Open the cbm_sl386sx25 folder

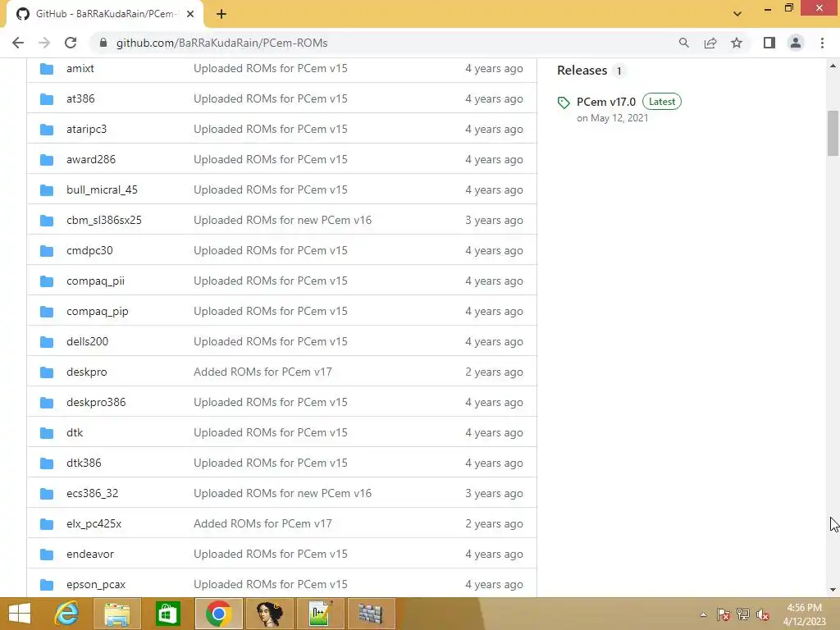(x=104, y=220)
